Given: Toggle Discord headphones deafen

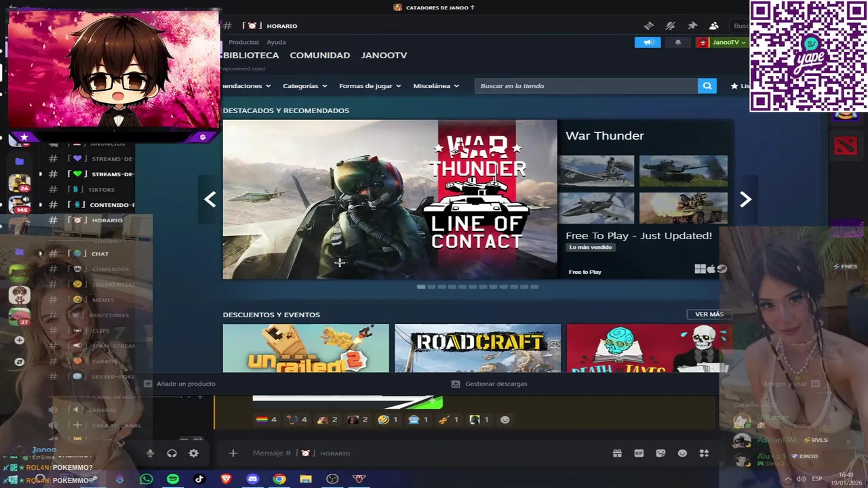Looking at the screenshot, I should (x=172, y=453).
